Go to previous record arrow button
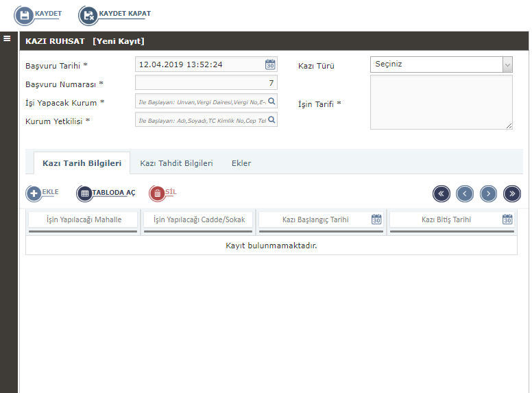This screenshot has width=532, height=393. click(465, 193)
